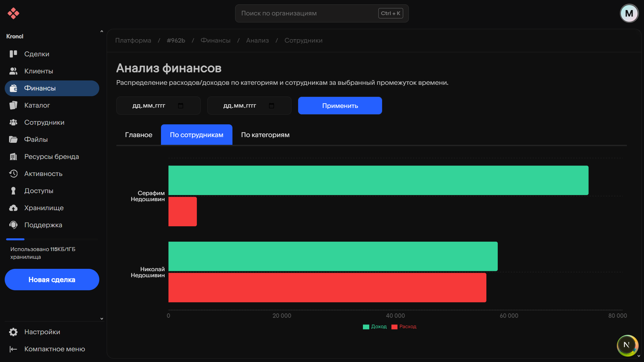Switch to the Главное tab

tap(139, 135)
